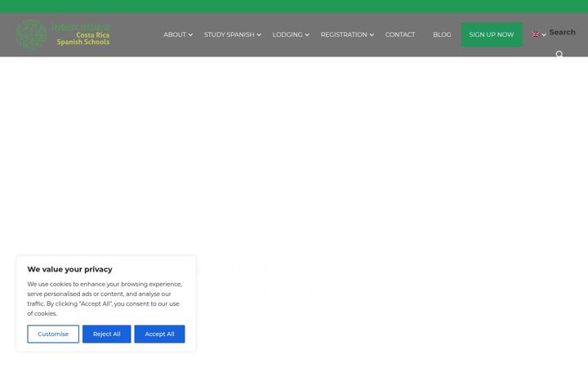Expand the ABOUT menu chevron

pyautogui.click(x=190, y=35)
